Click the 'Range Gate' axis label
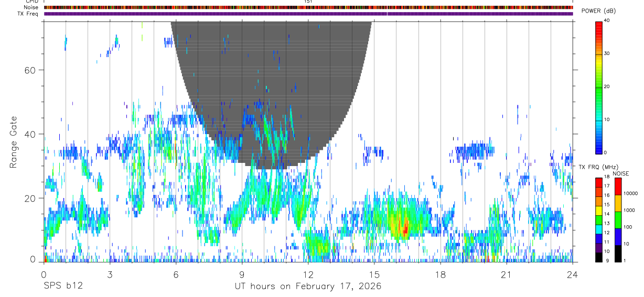Viewport: 644px width, 297px height. coord(14,142)
